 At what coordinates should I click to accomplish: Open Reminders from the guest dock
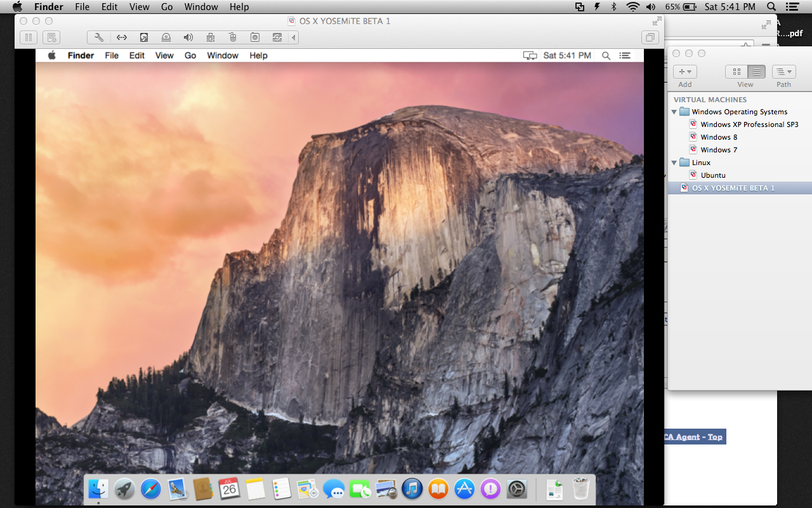click(281, 489)
